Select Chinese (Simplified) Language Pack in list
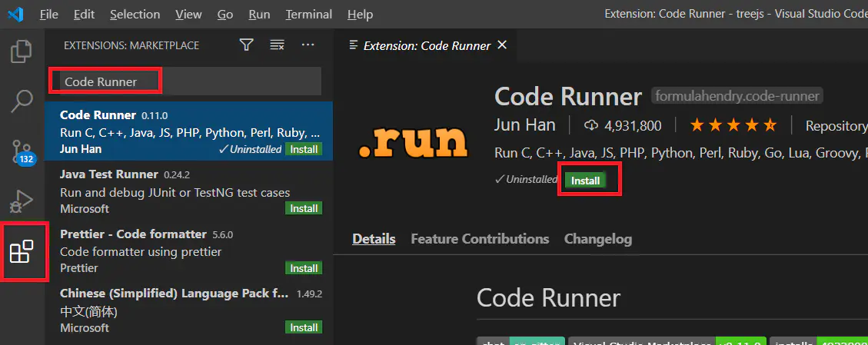The width and height of the screenshot is (868, 345). pyautogui.click(x=175, y=294)
